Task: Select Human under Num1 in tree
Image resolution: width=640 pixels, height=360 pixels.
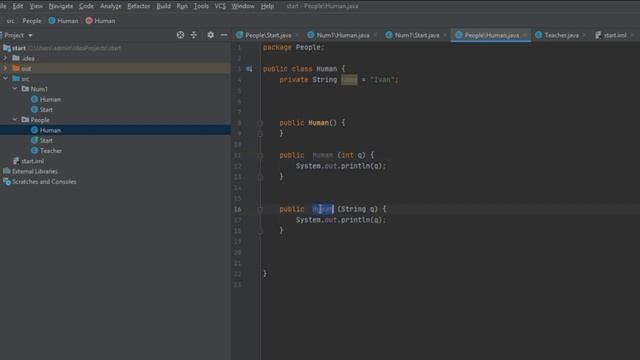Action: (50, 99)
